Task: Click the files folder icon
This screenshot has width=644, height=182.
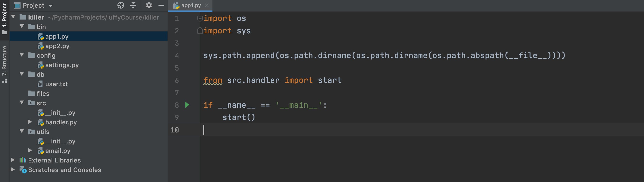Action: [32, 93]
